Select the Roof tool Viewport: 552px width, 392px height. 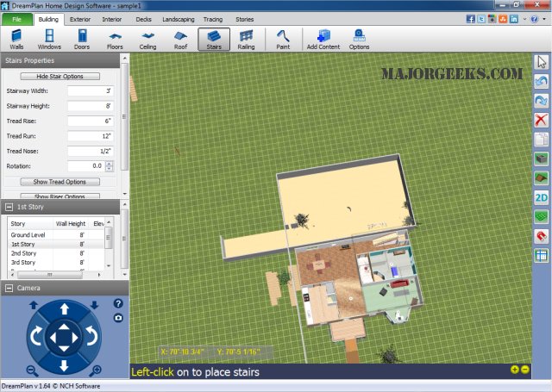point(180,40)
